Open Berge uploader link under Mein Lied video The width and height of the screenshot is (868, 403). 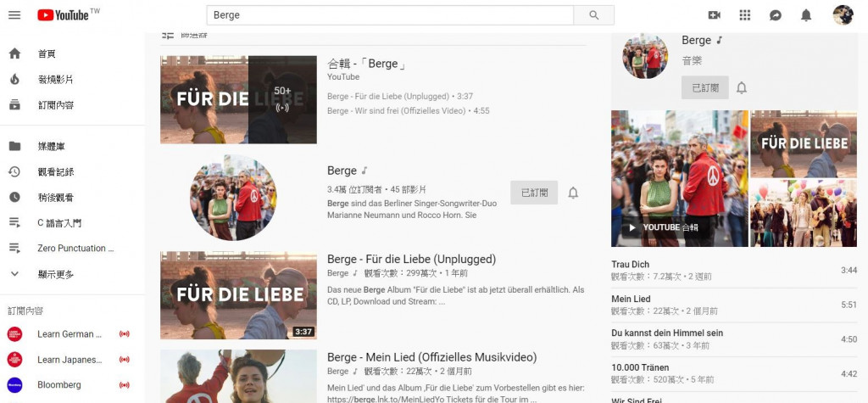(337, 372)
